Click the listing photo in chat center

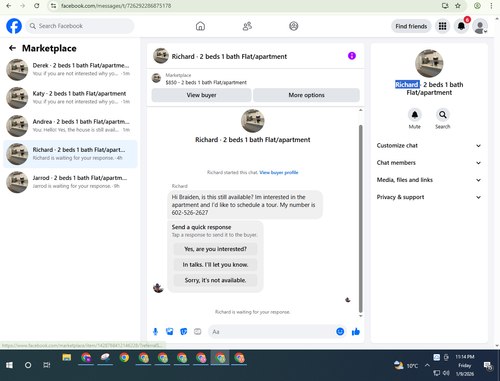tap(253, 121)
